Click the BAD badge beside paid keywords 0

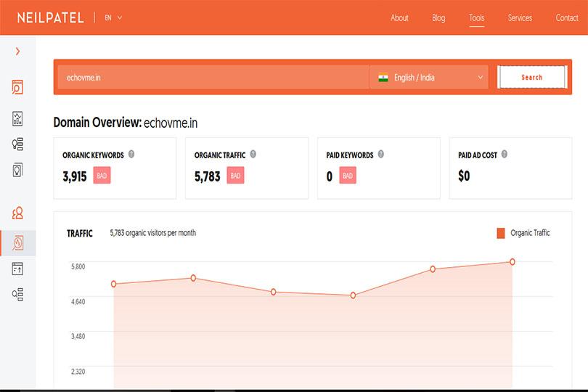[348, 175]
